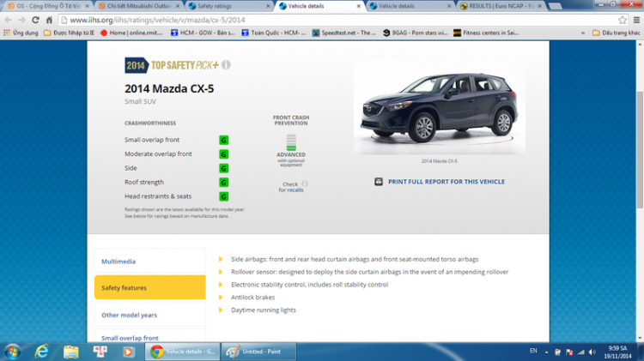Screen dimensions: 644x361
Task: Bookmark this page with the star
Action: [623, 20]
